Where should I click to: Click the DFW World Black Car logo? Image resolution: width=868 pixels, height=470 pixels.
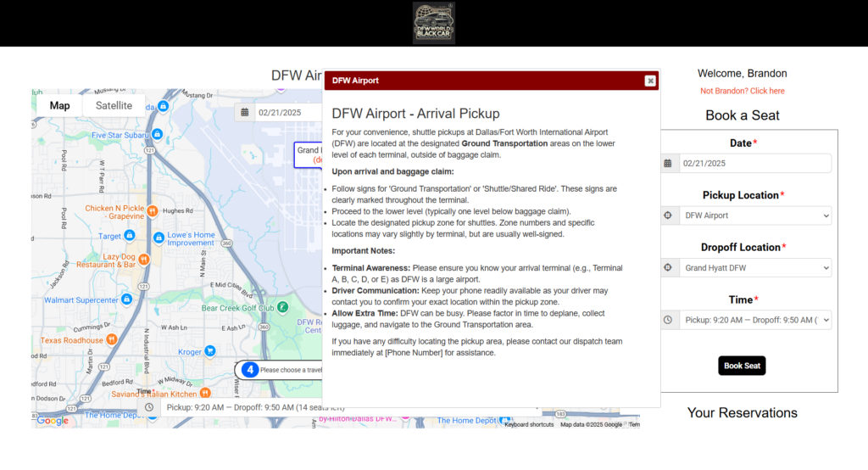click(433, 23)
